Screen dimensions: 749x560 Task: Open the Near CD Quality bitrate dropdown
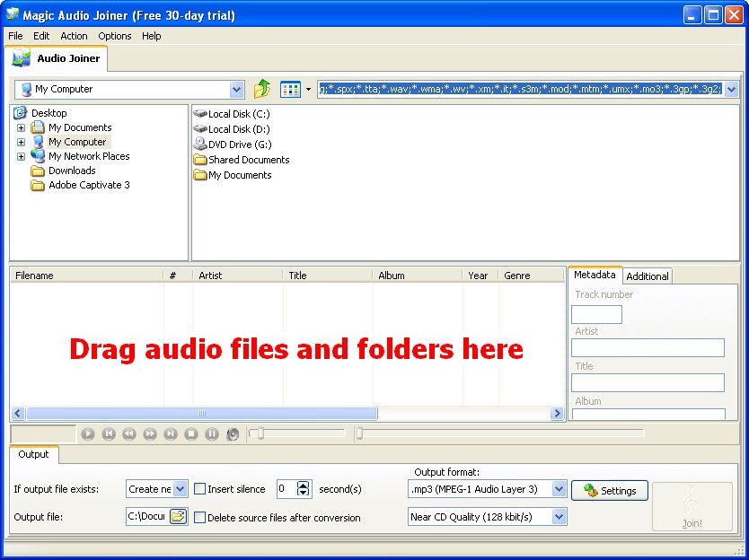[x=559, y=517]
